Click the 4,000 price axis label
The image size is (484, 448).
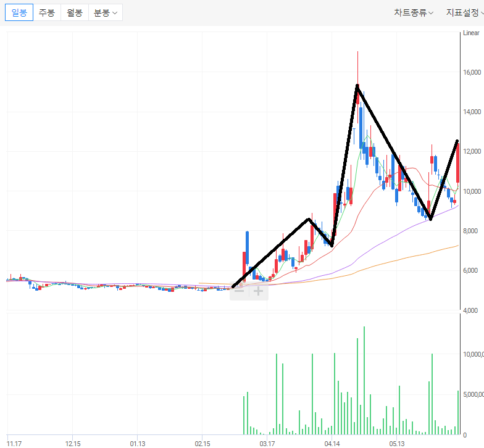click(x=470, y=310)
